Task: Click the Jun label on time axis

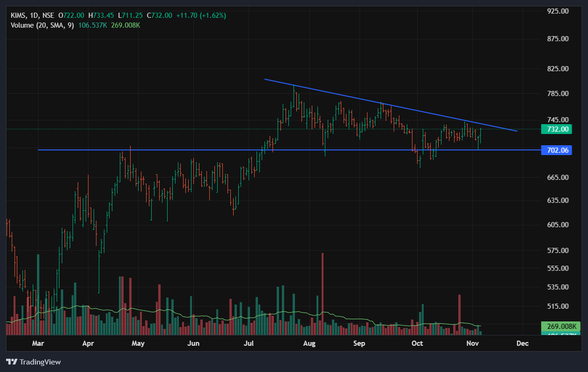Action: tap(194, 344)
